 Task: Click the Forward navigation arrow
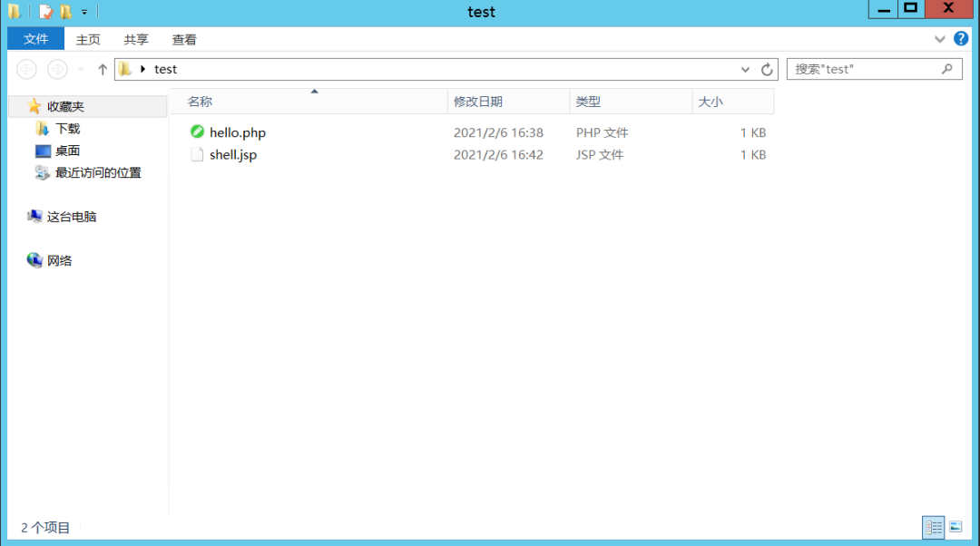pyautogui.click(x=57, y=69)
